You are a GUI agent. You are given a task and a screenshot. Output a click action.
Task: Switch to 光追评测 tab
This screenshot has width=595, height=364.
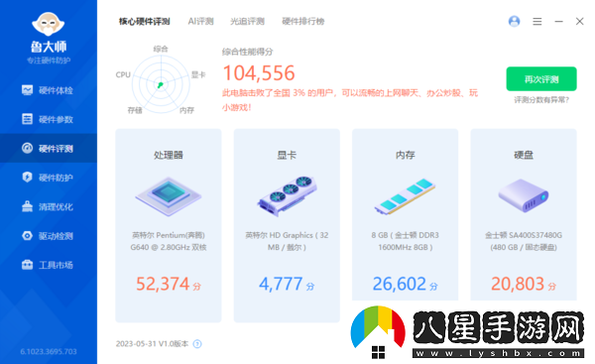pyautogui.click(x=247, y=21)
